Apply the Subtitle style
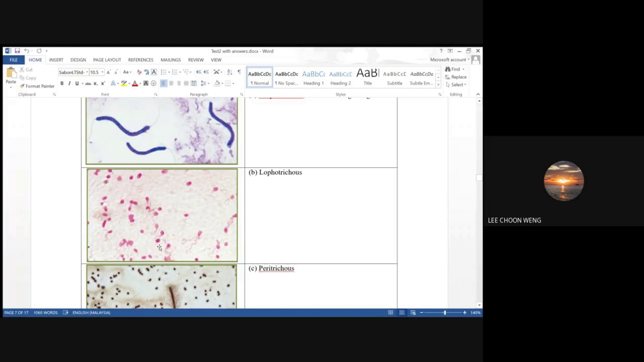The image size is (644, 362). click(x=395, y=77)
